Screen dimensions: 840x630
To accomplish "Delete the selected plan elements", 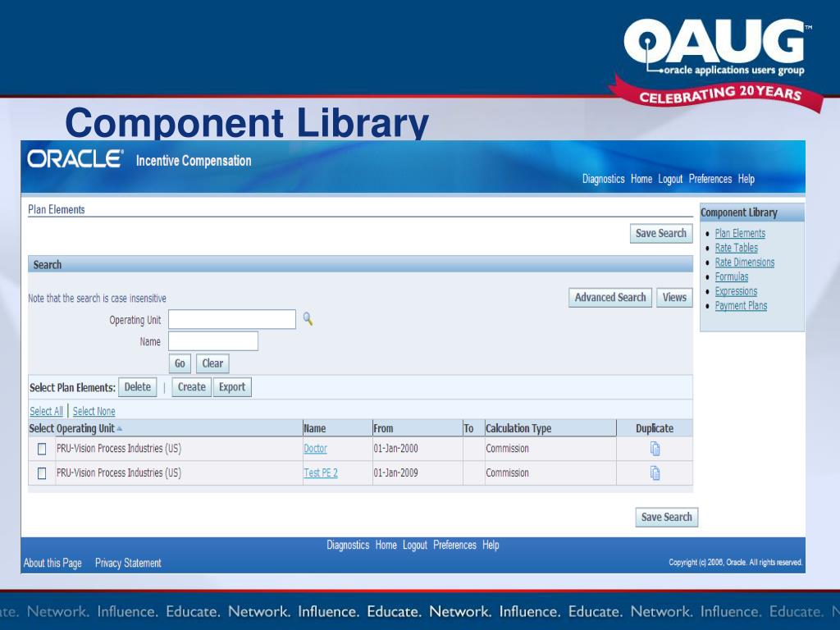I will click(138, 387).
